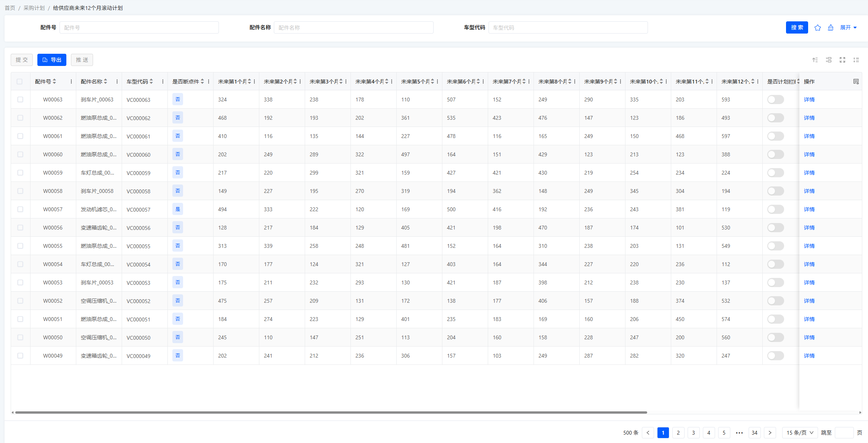Viewport: 868px width, 443px height.
Task: Click the 配件名称 search input field
Action: click(x=353, y=27)
